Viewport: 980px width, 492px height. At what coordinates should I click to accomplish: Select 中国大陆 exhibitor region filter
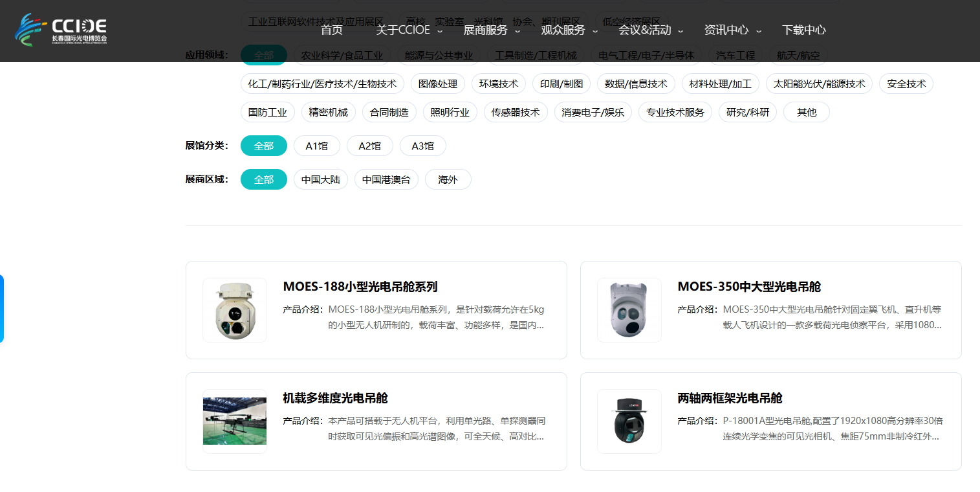click(321, 179)
